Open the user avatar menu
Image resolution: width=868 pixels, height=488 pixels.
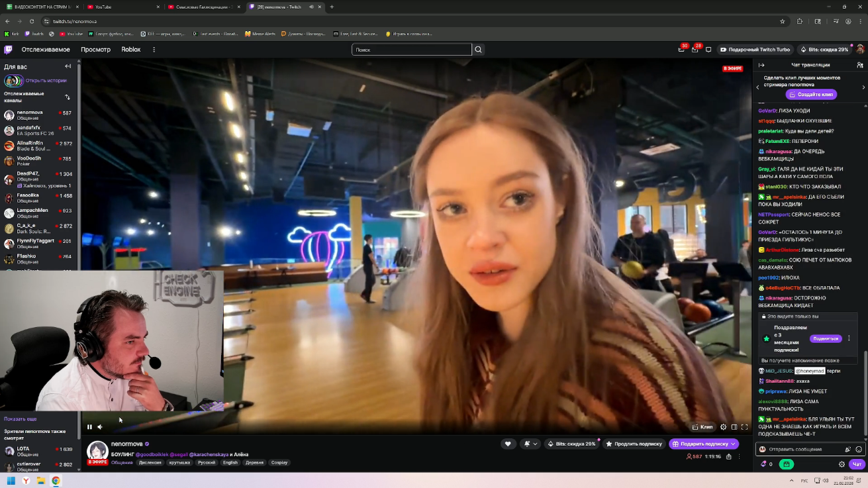[x=859, y=50]
